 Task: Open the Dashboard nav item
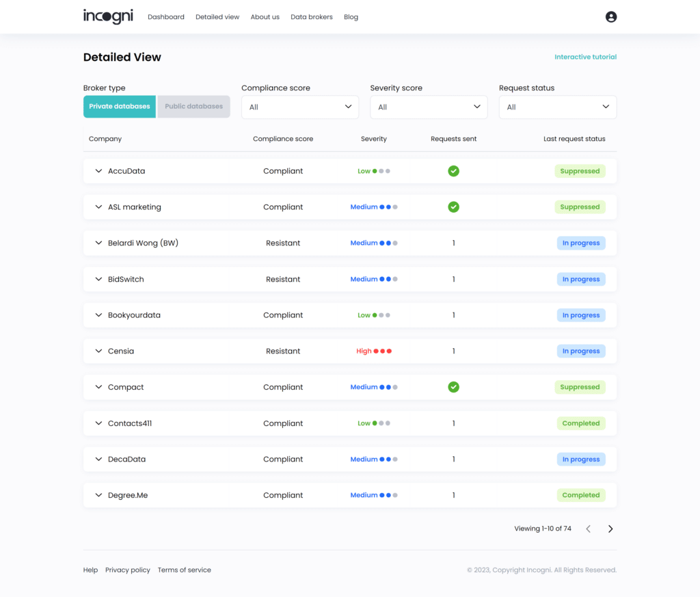pyautogui.click(x=166, y=17)
